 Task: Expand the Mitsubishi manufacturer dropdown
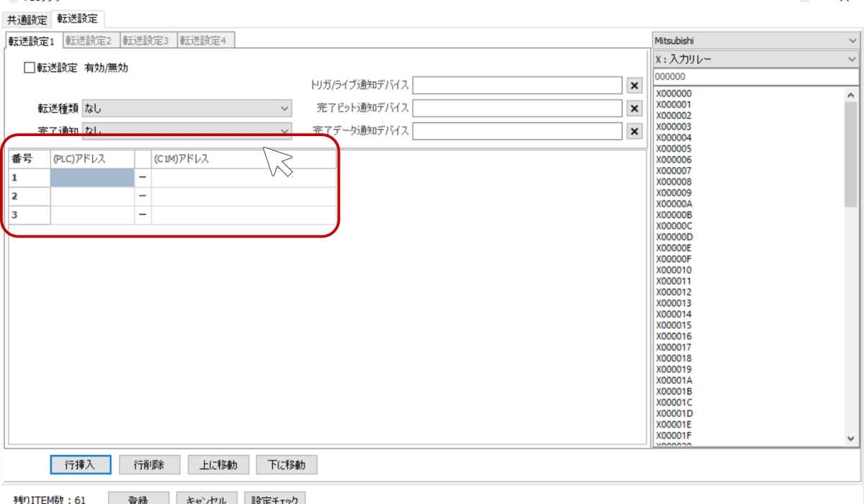click(x=755, y=41)
